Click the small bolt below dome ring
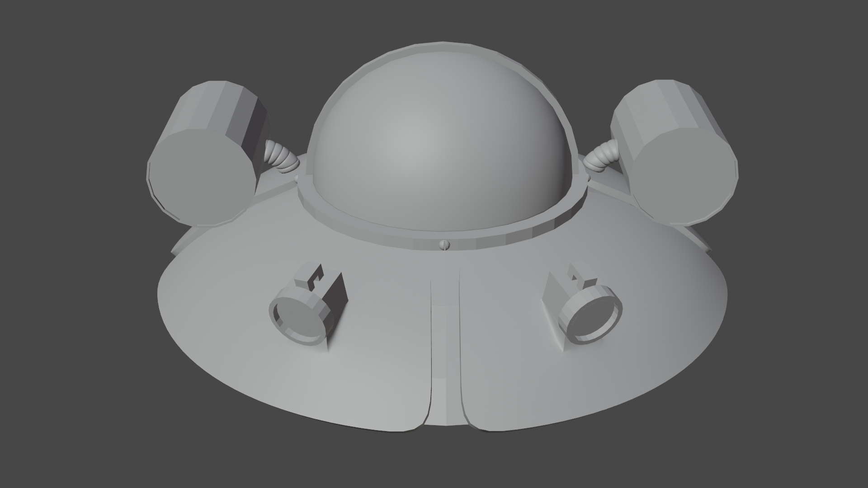 coord(445,245)
